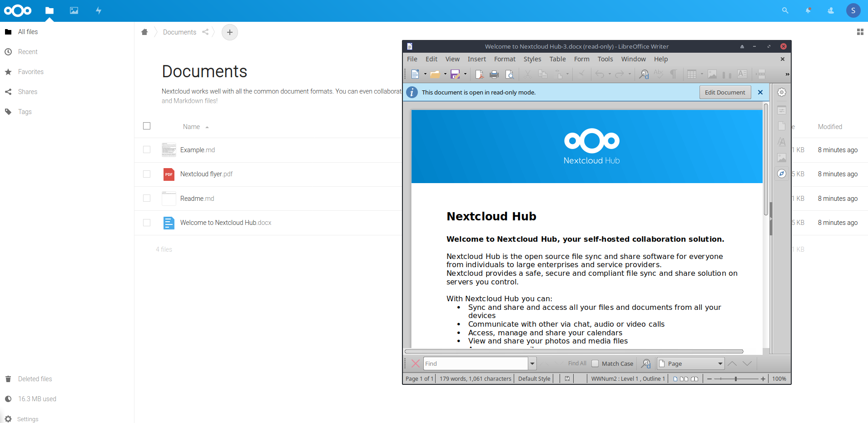Show more toolbar items chevron
The image size is (868, 423).
(787, 74)
